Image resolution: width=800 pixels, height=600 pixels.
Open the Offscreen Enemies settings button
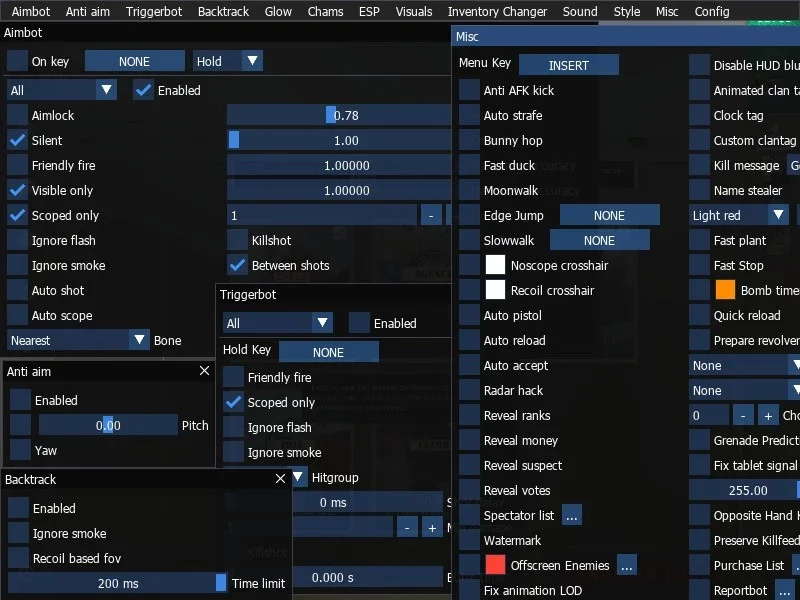(x=627, y=566)
